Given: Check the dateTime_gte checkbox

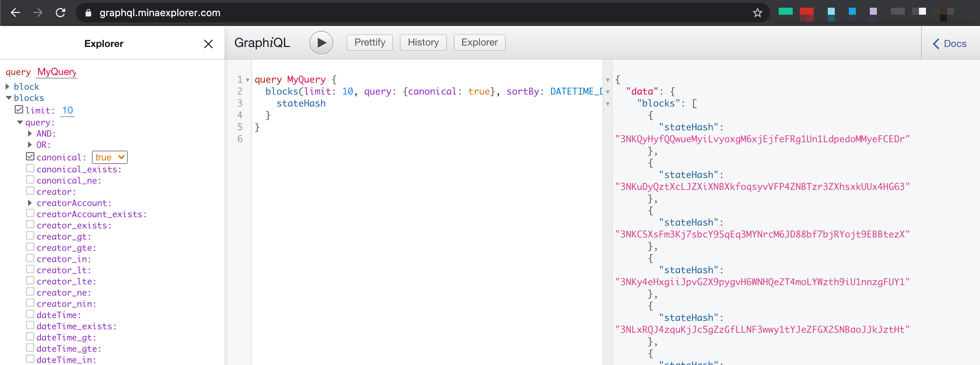Looking at the screenshot, I should point(31,347).
